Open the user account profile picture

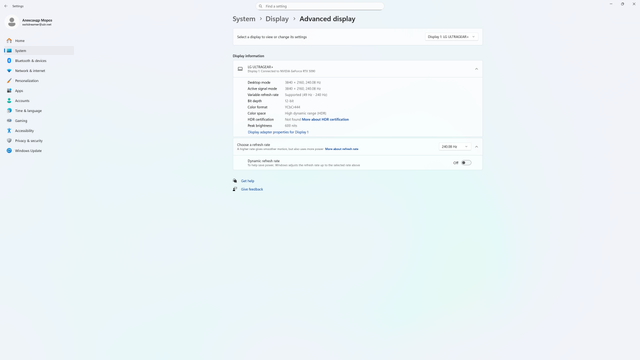[12, 22]
